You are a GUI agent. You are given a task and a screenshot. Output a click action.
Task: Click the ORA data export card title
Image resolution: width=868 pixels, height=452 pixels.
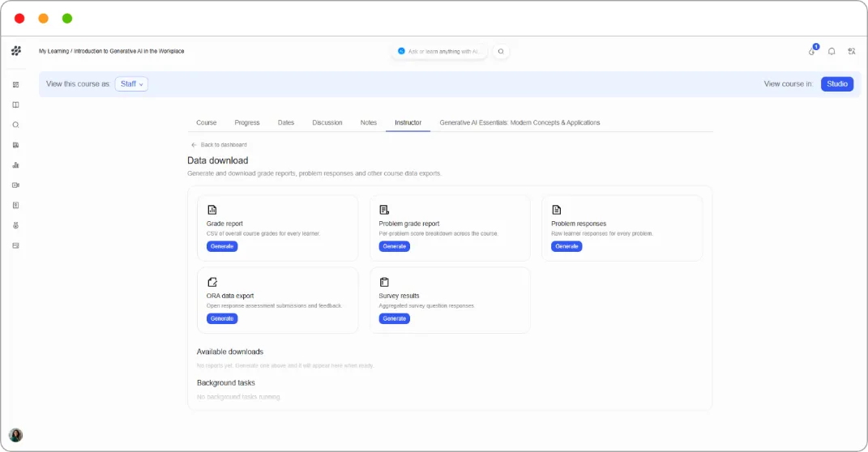230,296
